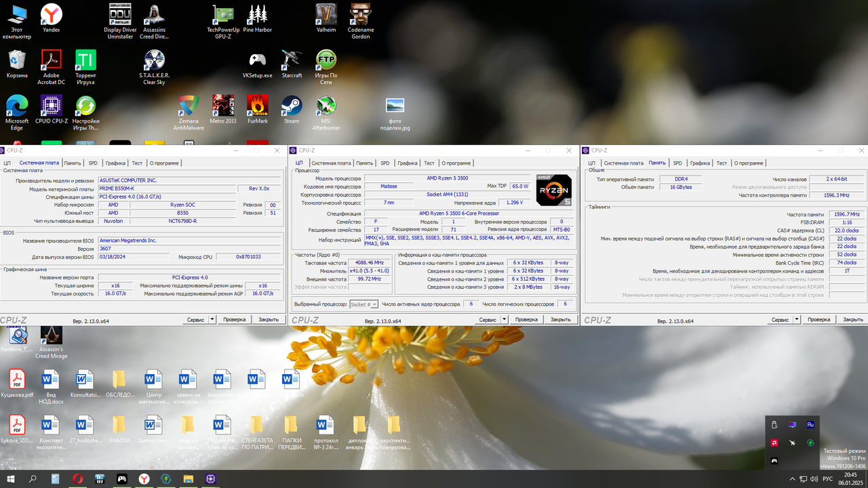Screen dimensions: 868x488
Task: Launch FurMark from the desktop
Action: point(258,110)
